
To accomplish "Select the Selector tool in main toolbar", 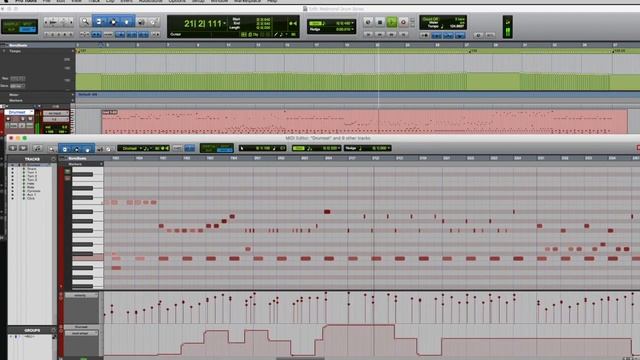I will (x=113, y=22).
